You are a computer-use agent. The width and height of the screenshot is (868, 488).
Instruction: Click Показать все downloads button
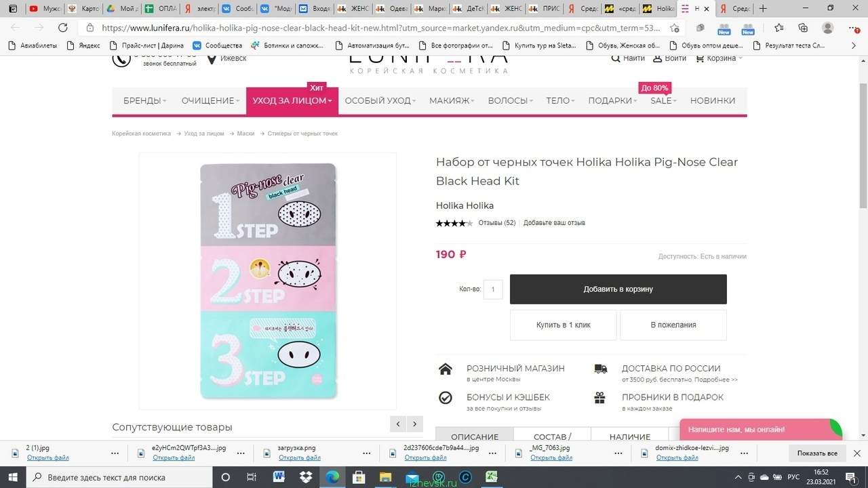817,453
